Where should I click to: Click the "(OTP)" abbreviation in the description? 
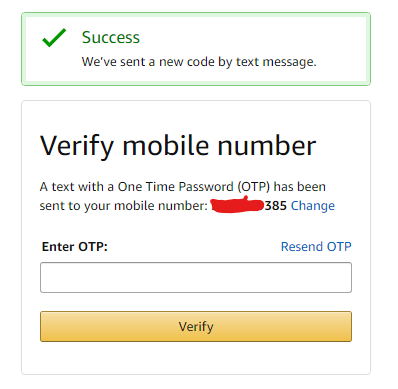click(x=254, y=187)
